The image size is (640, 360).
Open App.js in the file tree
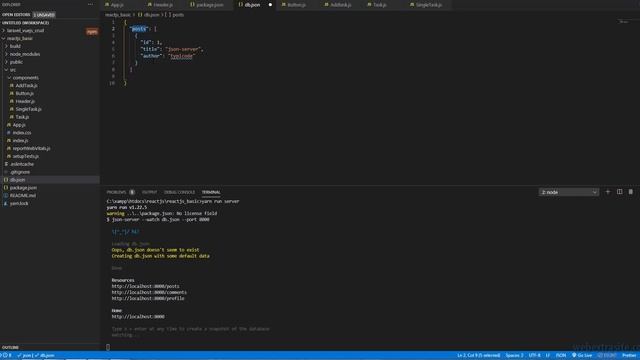pos(19,125)
